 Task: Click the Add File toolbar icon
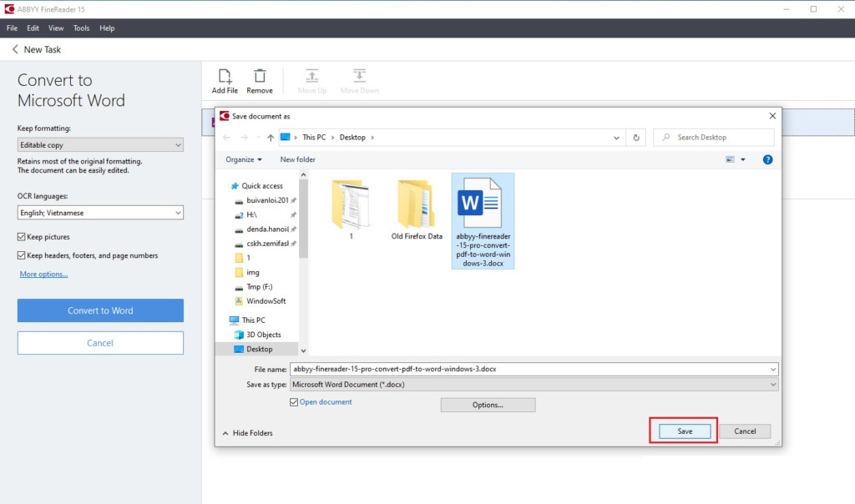pos(224,77)
